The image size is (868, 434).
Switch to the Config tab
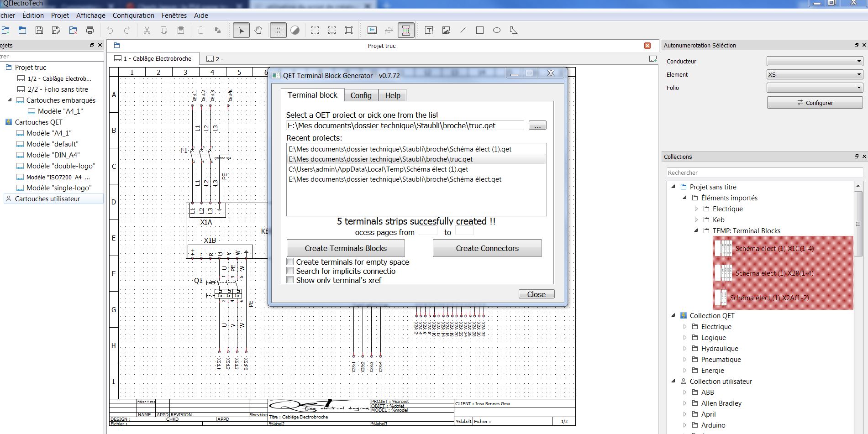(x=361, y=95)
